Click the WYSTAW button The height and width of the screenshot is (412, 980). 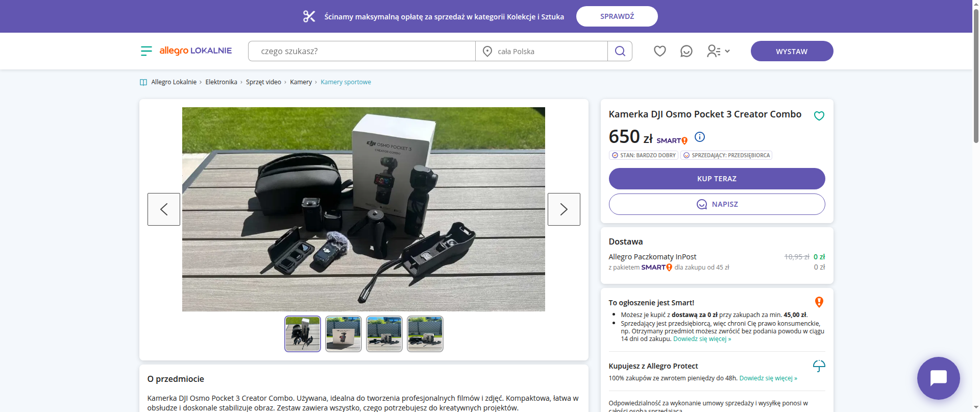(792, 51)
